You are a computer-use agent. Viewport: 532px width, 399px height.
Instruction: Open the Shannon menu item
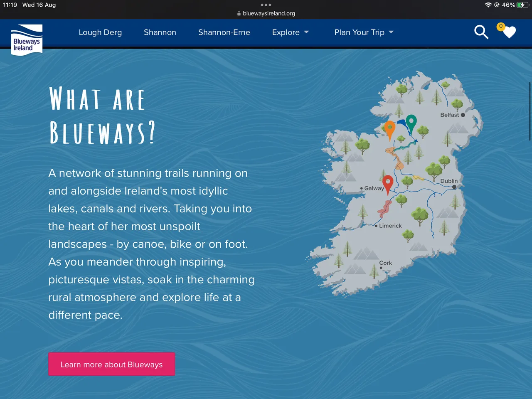[x=160, y=32]
